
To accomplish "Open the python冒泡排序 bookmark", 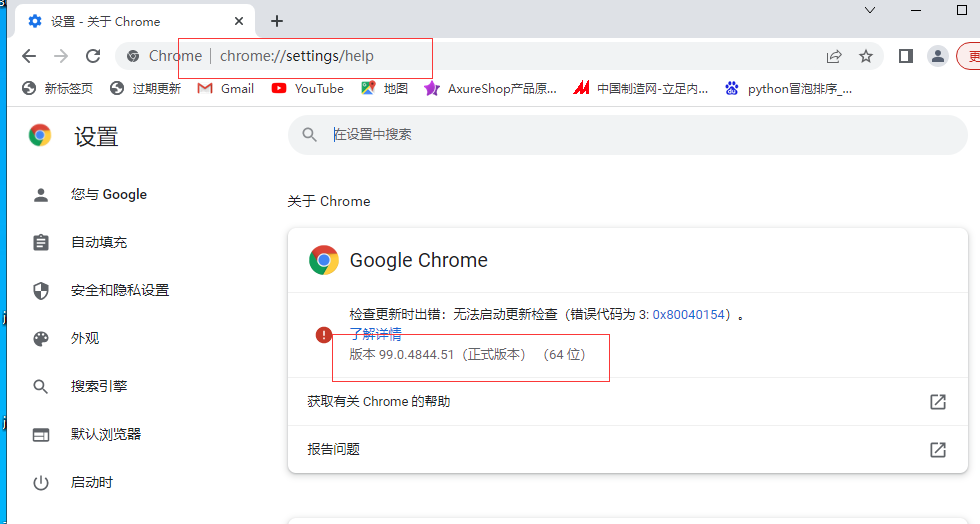I will [788, 89].
